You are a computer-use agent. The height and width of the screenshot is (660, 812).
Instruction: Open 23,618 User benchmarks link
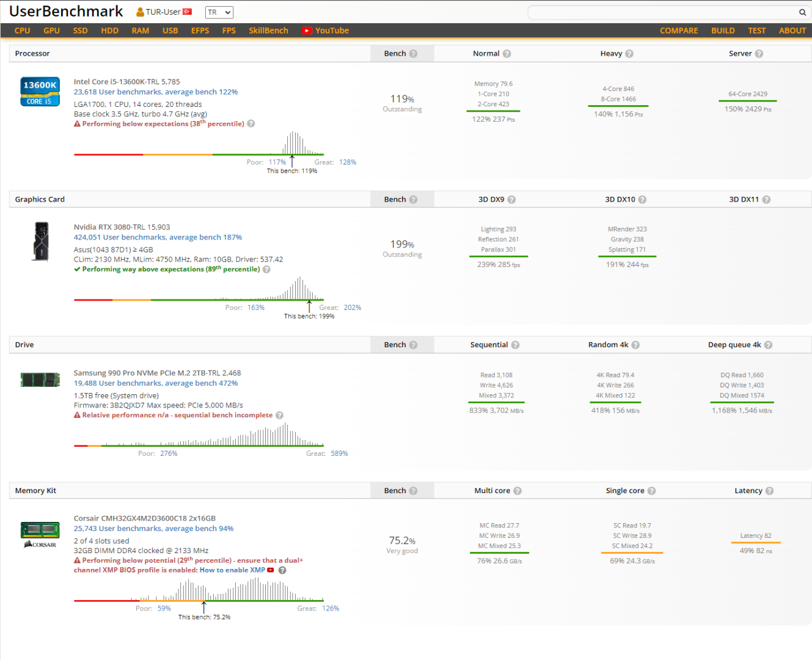coord(156,92)
